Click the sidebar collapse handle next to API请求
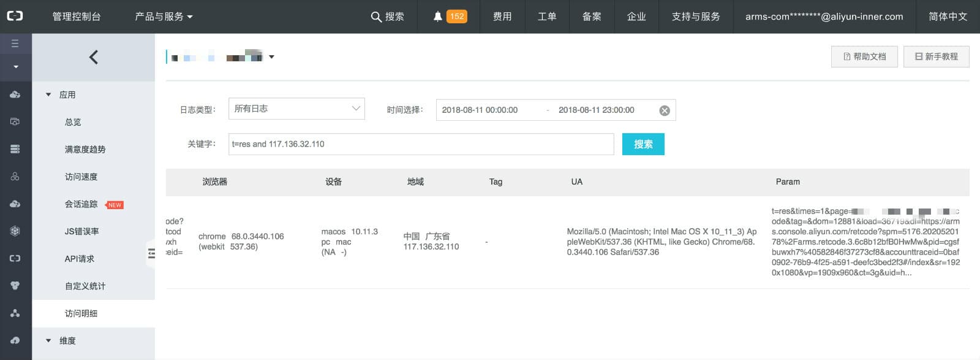The width and height of the screenshot is (980, 360). tap(151, 253)
